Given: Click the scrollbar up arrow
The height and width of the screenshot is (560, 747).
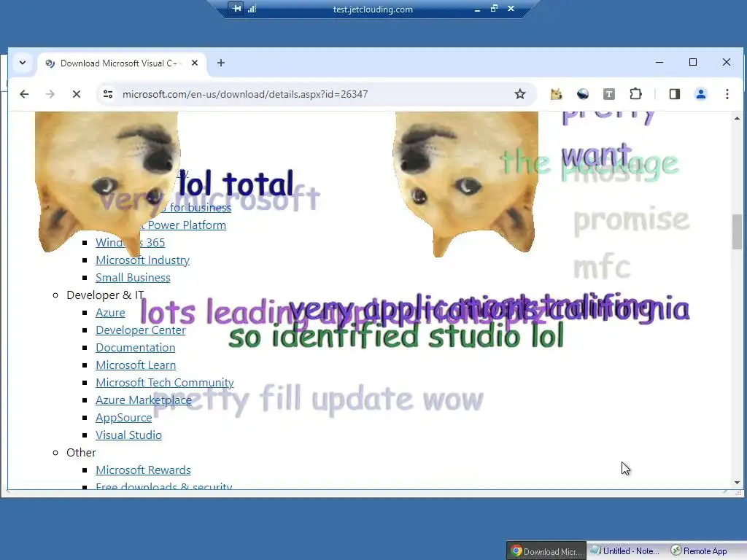Looking at the screenshot, I should point(737,117).
